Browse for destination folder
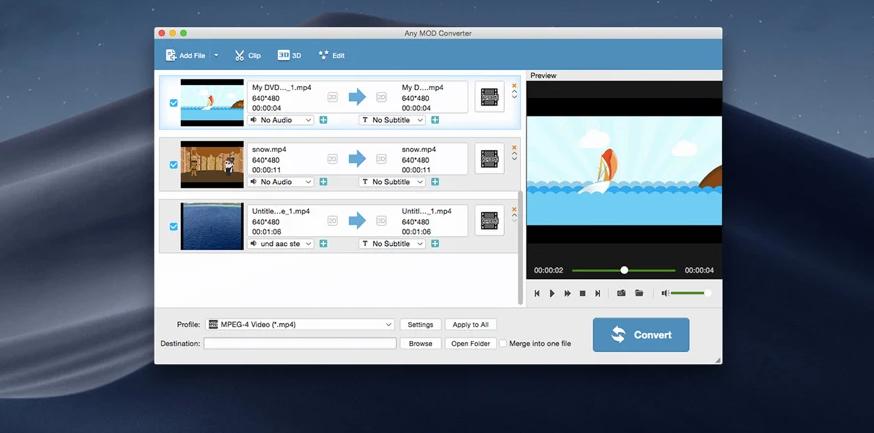Viewport: 874px width, 433px height. [420, 343]
